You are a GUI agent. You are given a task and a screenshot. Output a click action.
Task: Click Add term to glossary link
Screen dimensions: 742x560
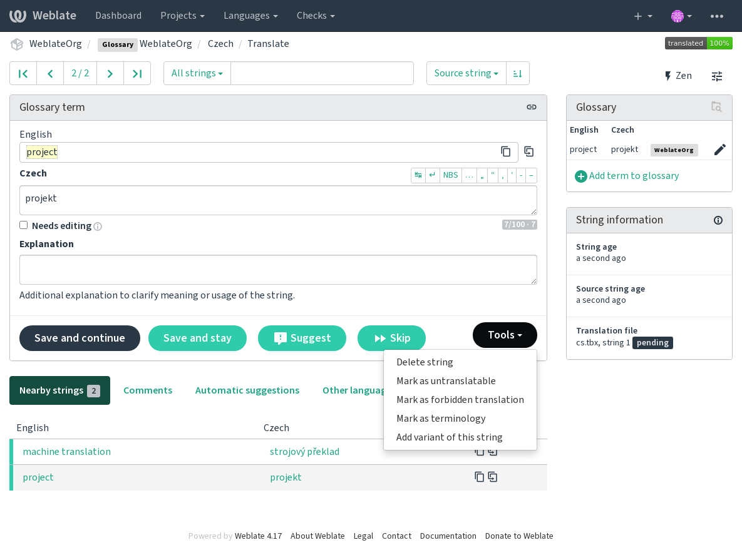[634, 176]
